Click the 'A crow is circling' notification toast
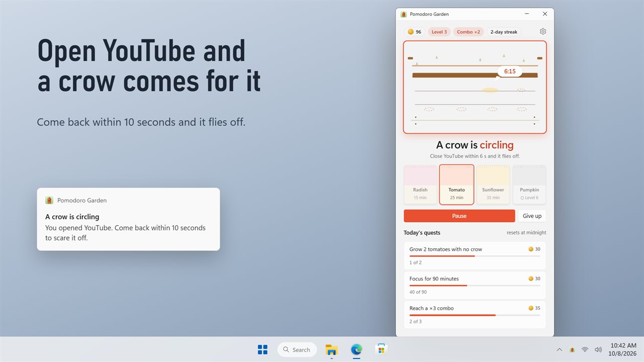 [x=128, y=219]
